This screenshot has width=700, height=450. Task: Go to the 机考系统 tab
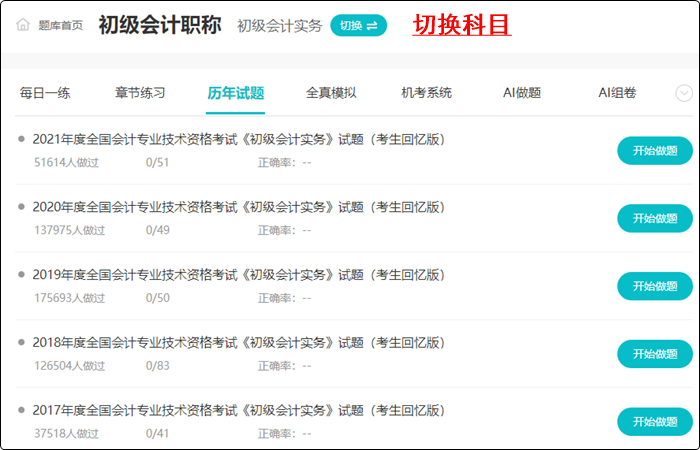point(426,93)
